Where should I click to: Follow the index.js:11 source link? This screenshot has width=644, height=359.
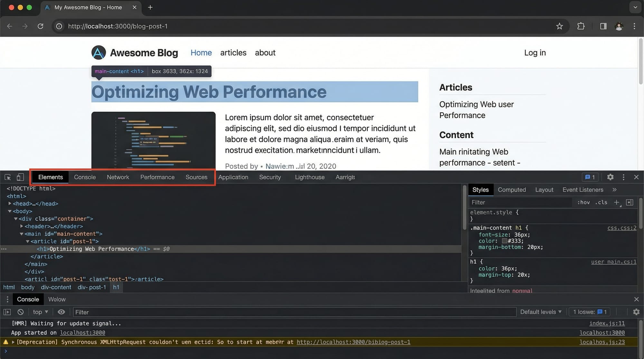[607, 323]
